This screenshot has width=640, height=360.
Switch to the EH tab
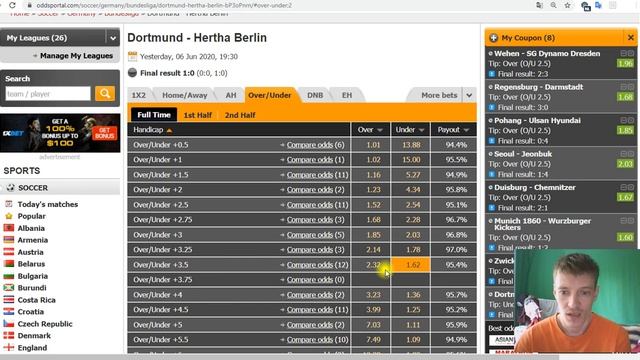click(x=347, y=95)
